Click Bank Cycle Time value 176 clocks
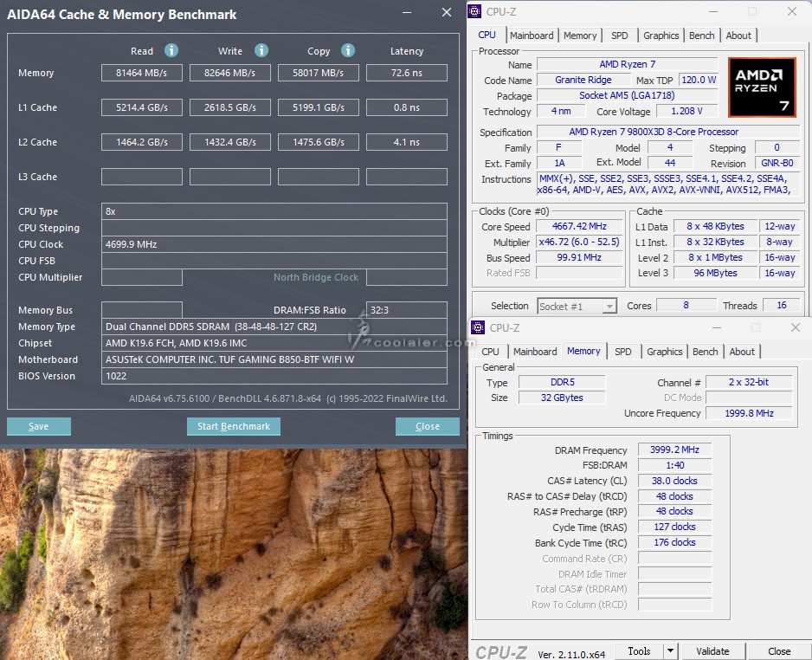 674,542
